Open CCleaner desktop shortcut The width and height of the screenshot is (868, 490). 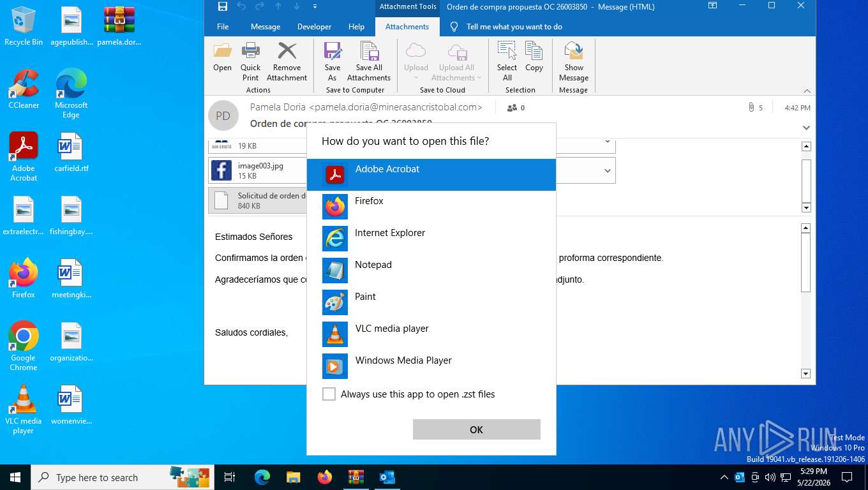point(24,89)
